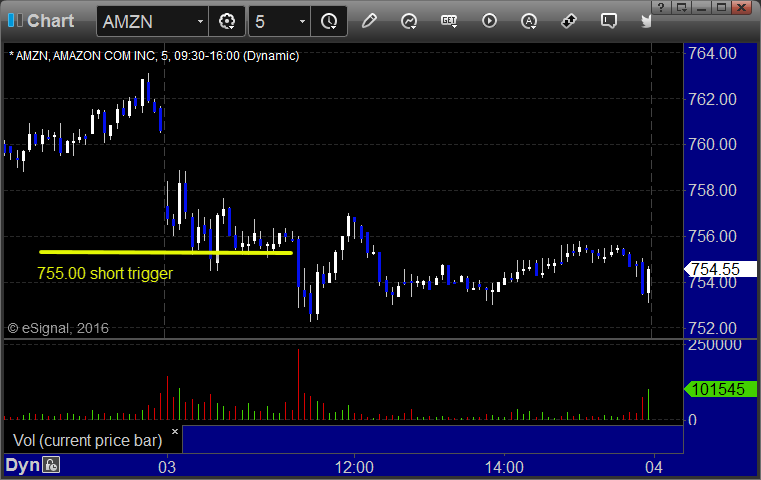Click the AMZN chart title text
Viewport: 761px width, 480px height.
tap(154, 56)
